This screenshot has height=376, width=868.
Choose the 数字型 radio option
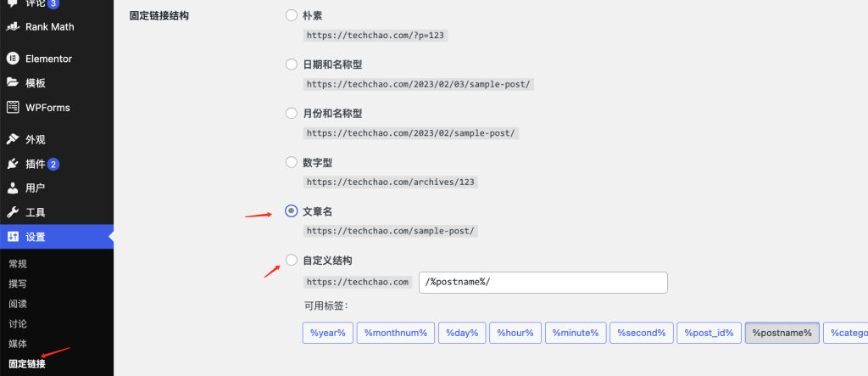(292, 162)
